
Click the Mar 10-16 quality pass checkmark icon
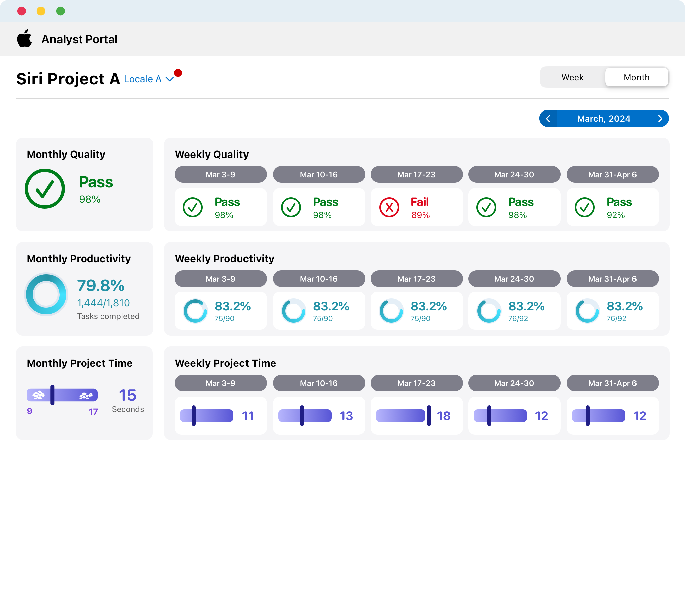[291, 207]
